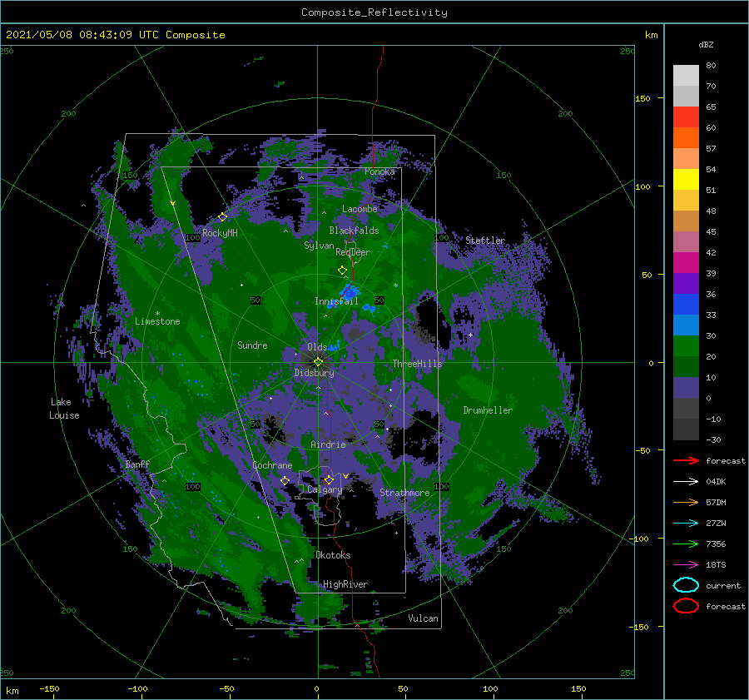This screenshot has height=700, width=749.
Task: Click the magenta 18TS arrow legend icon
Action: (x=686, y=565)
